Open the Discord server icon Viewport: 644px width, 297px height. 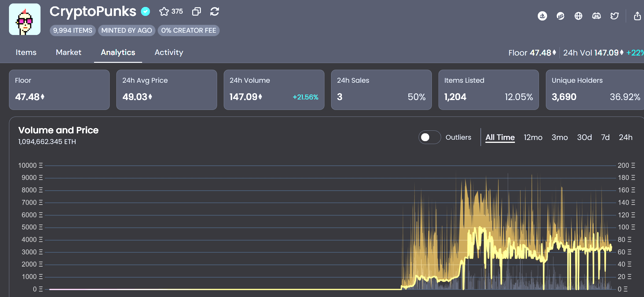point(597,16)
